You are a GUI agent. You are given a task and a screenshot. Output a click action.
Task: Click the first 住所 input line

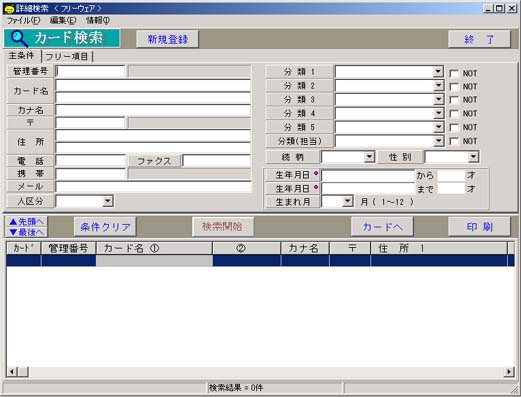pyautogui.click(x=153, y=136)
